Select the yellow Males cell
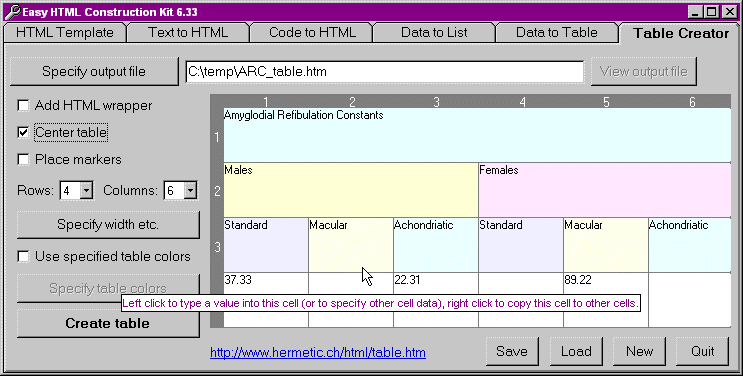The image size is (743, 376). pyautogui.click(x=351, y=190)
